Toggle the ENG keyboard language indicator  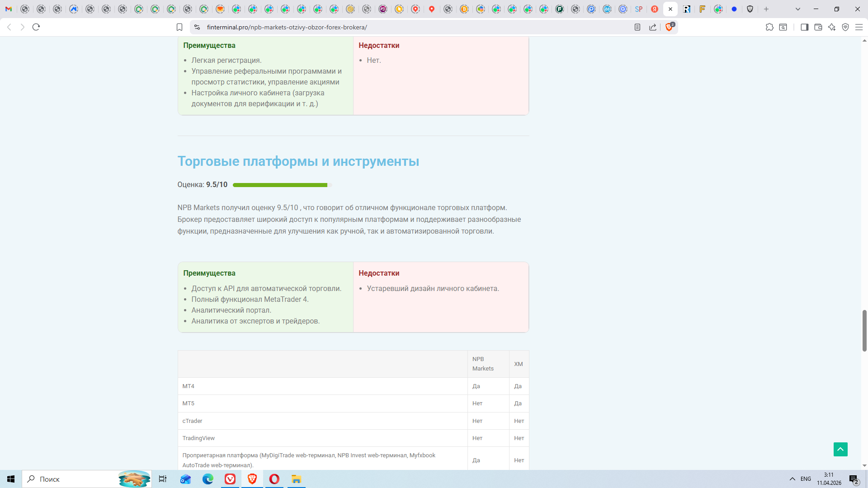pos(806,479)
